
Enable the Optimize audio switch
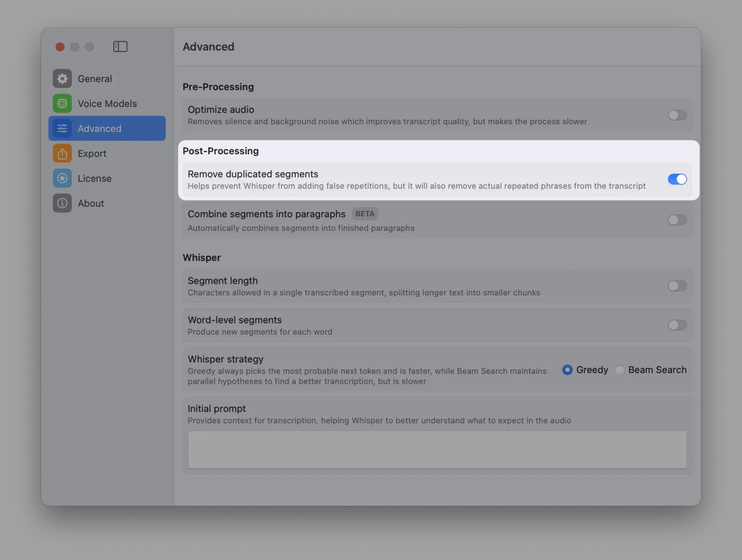point(677,115)
